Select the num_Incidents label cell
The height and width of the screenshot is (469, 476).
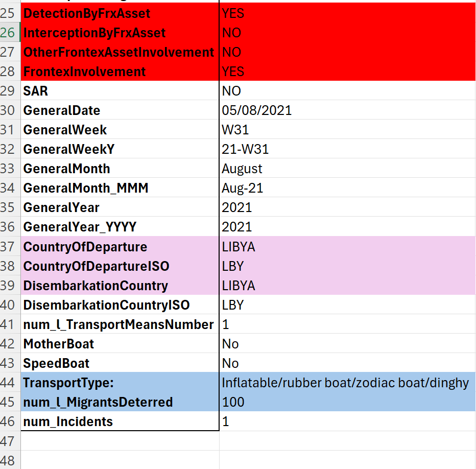click(68, 421)
